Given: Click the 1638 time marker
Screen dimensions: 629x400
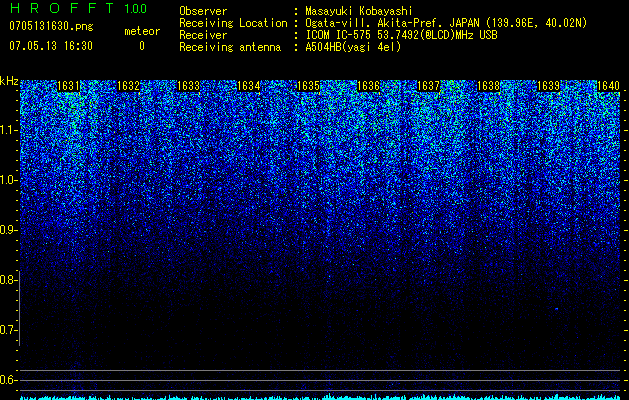Looking at the screenshot, I should tap(489, 86).
